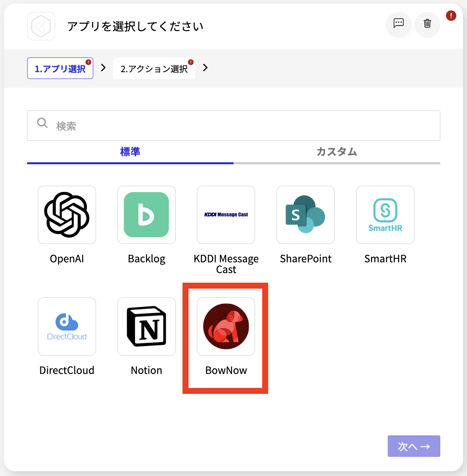Choose the SmartHR app icon

385,215
